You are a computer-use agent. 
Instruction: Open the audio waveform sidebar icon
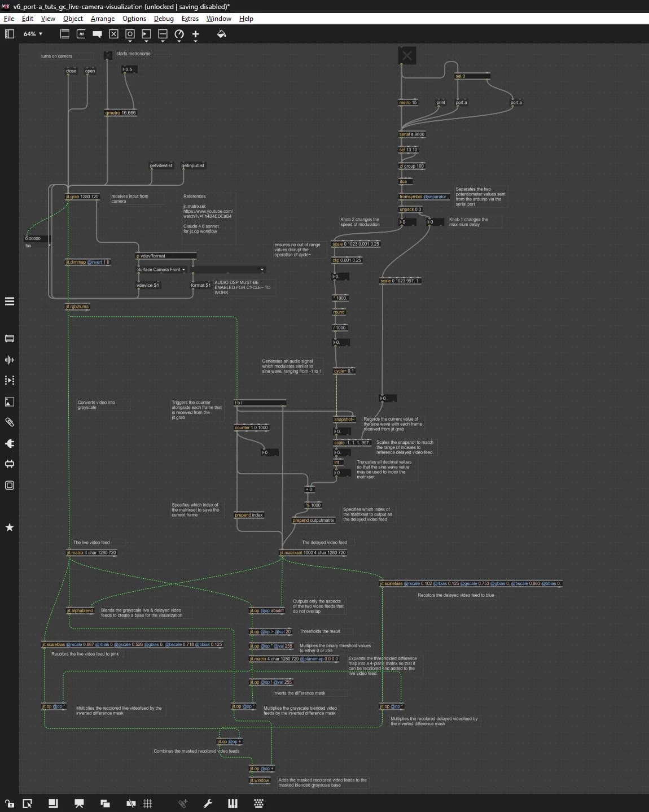10,360
